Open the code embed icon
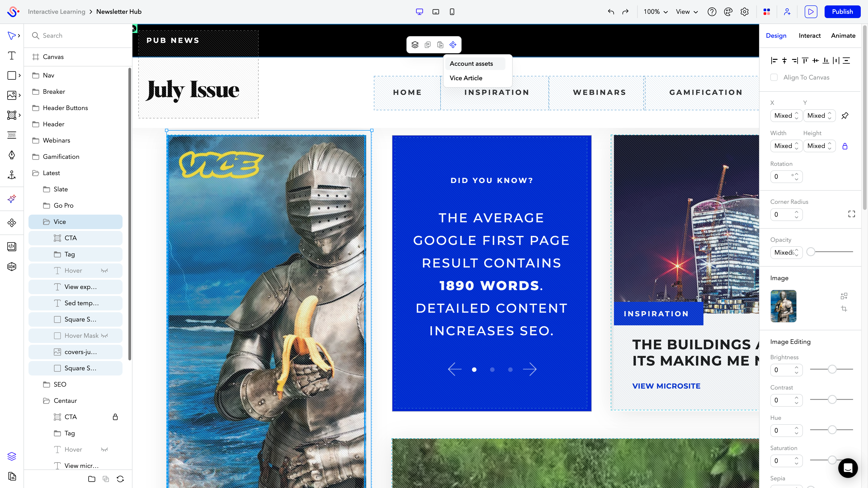 [12, 246]
